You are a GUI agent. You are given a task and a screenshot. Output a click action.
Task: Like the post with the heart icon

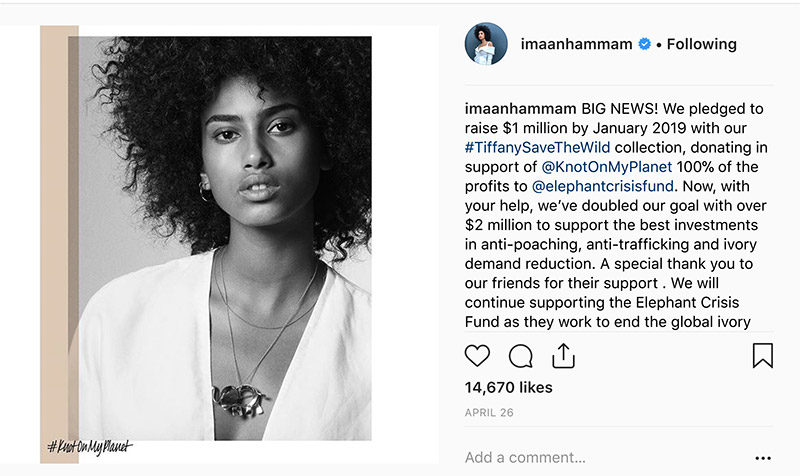pos(478,356)
